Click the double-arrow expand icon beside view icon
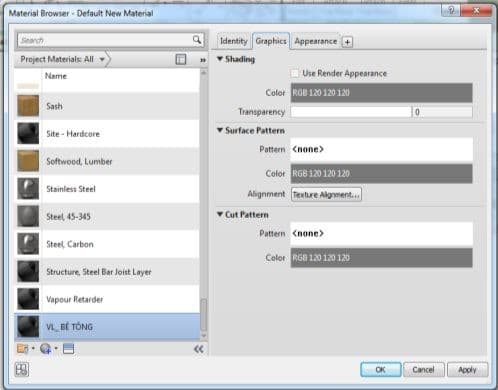Screen dimensions: 498x390 pyautogui.click(x=203, y=60)
